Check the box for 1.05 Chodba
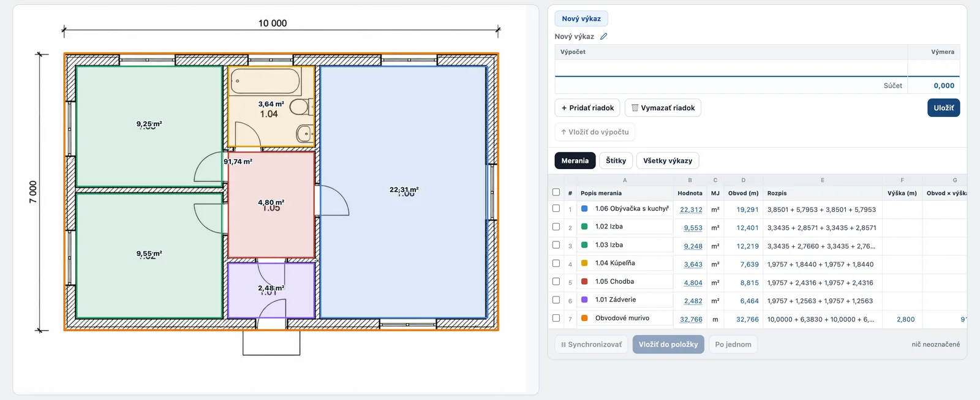 pyautogui.click(x=556, y=282)
